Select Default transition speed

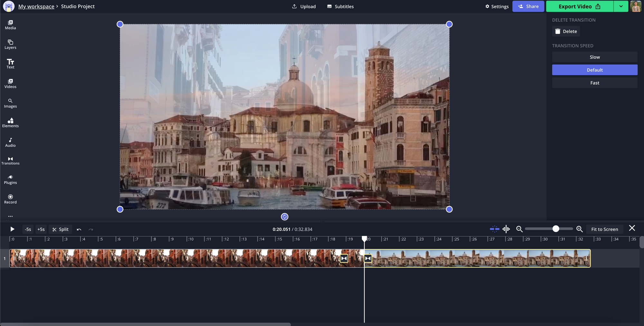(594, 70)
